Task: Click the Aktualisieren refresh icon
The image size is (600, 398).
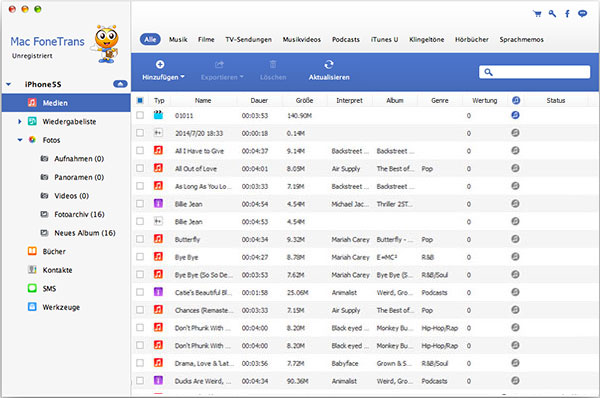Action: 329,64
